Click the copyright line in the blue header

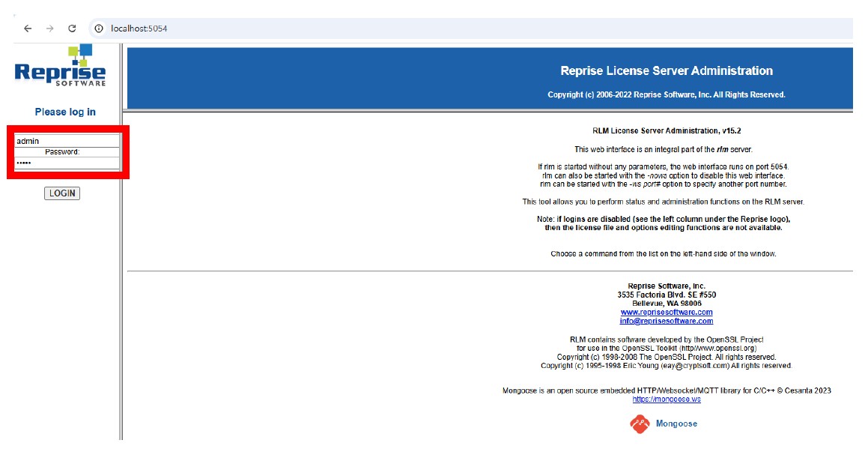667,95
